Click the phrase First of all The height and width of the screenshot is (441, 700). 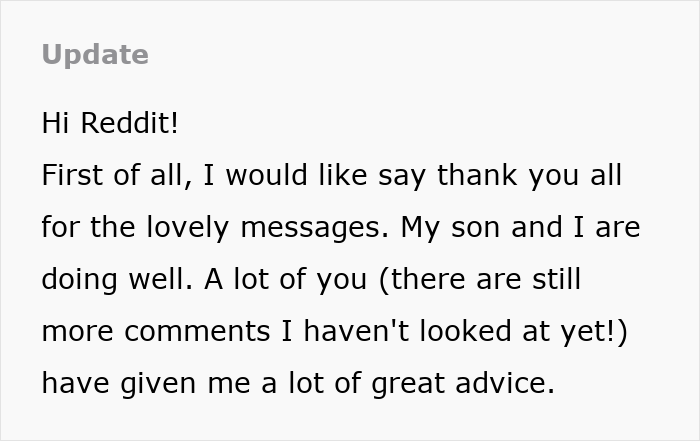click(x=115, y=176)
